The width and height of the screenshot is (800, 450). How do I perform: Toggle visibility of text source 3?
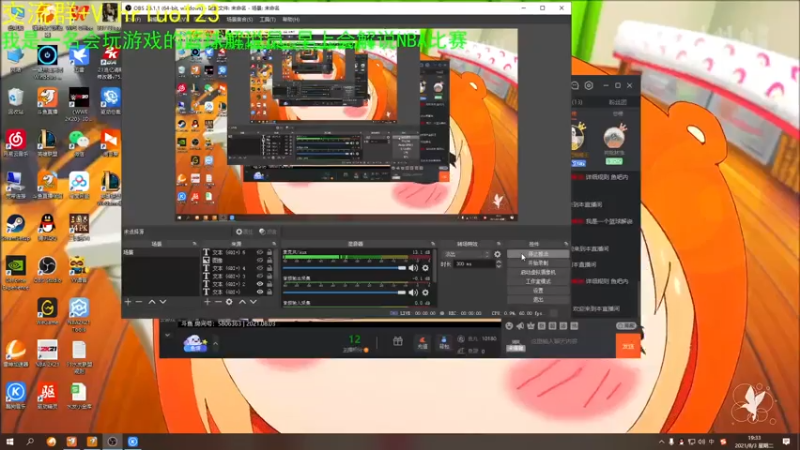[260, 276]
